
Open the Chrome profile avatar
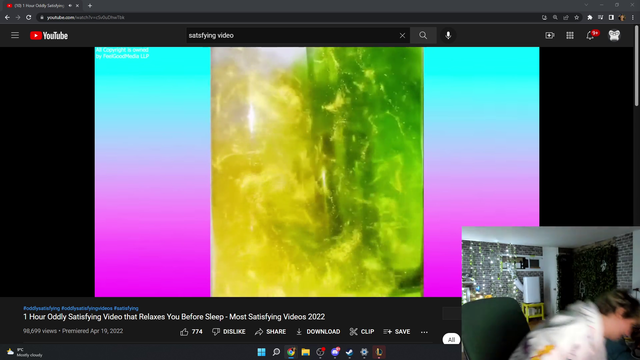click(622, 18)
